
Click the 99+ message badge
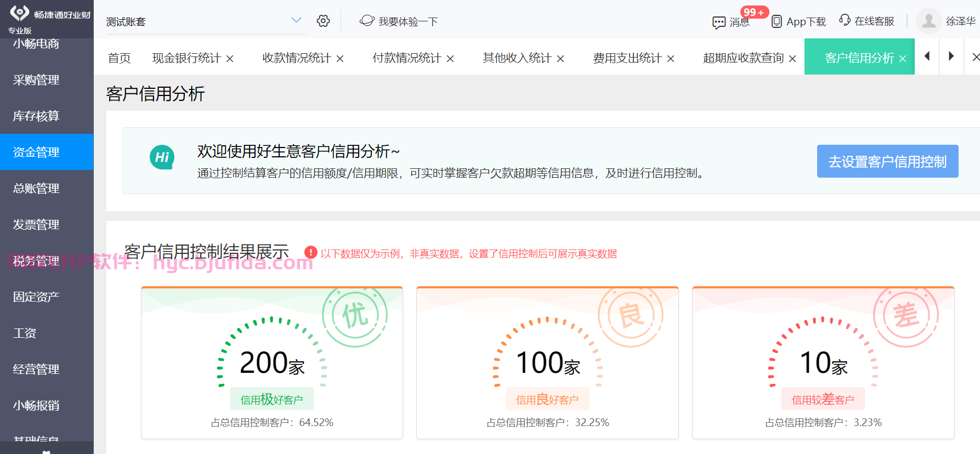coord(755,12)
